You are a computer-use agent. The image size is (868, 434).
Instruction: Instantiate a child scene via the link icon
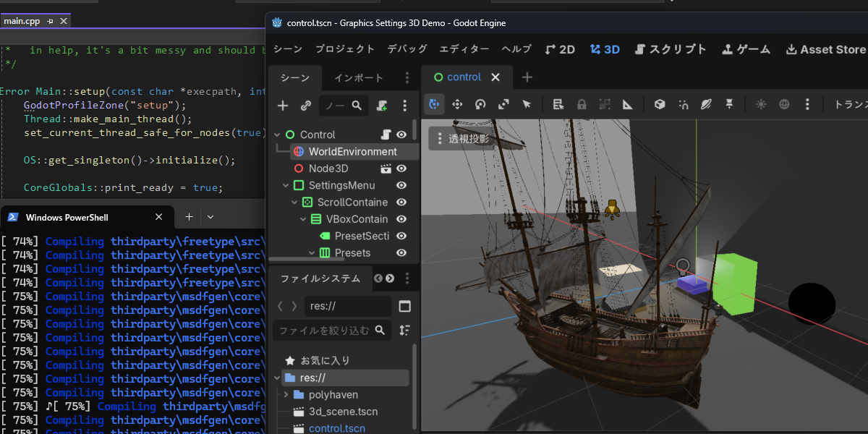(x=306, y=106)
